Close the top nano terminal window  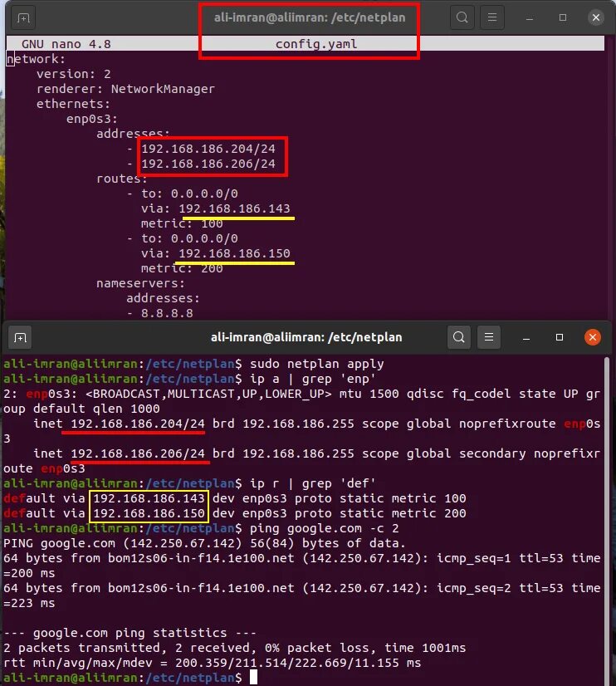(x=595, y=17)
